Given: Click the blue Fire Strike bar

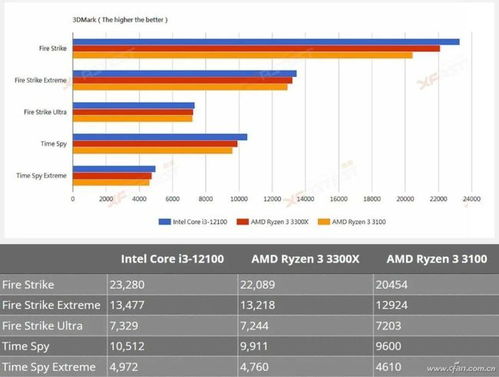Looking at the screenshot, I should click(266, 42).
